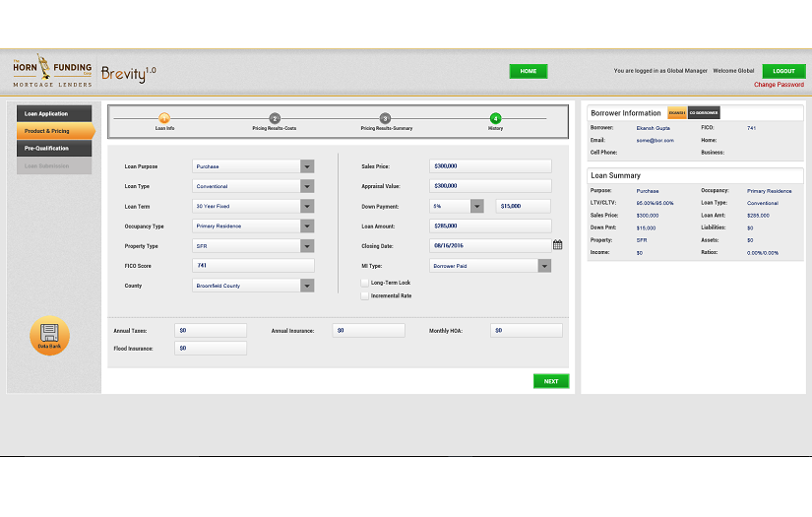
Task: Click into the Annual Insurance field
Action: click(x=369, y=331)
